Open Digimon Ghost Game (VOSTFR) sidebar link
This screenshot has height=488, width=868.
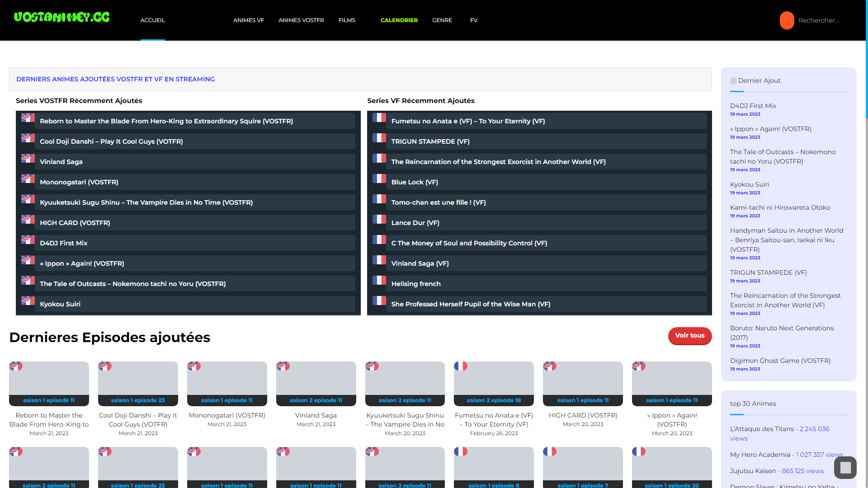coord(780,361)
